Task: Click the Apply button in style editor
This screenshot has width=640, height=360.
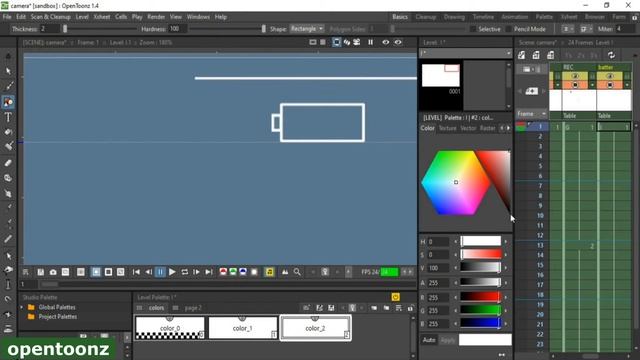Action: tap(448, 340)
